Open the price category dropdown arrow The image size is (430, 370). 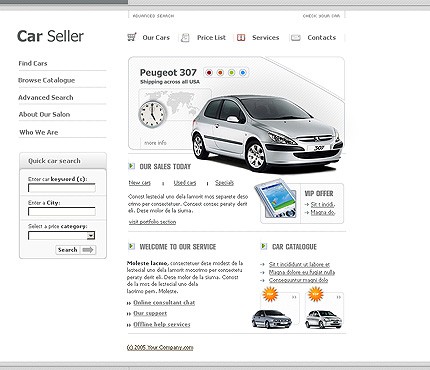click(91, 236)
